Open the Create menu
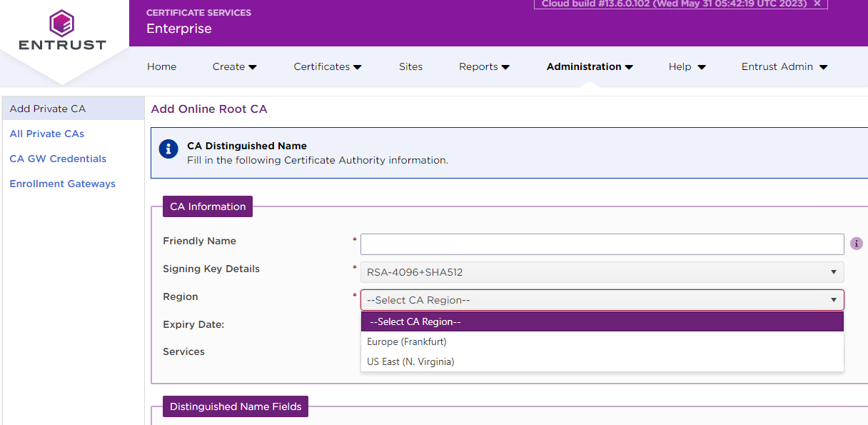Viewport: 868px width, 425px height. click(234, 66)
